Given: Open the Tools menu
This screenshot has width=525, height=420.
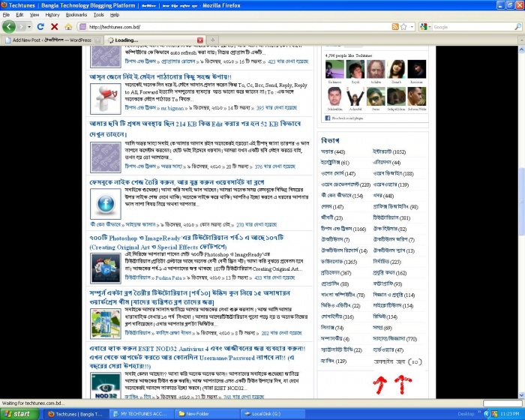Looking at the screenshot, I should click(x=98, y=15).
